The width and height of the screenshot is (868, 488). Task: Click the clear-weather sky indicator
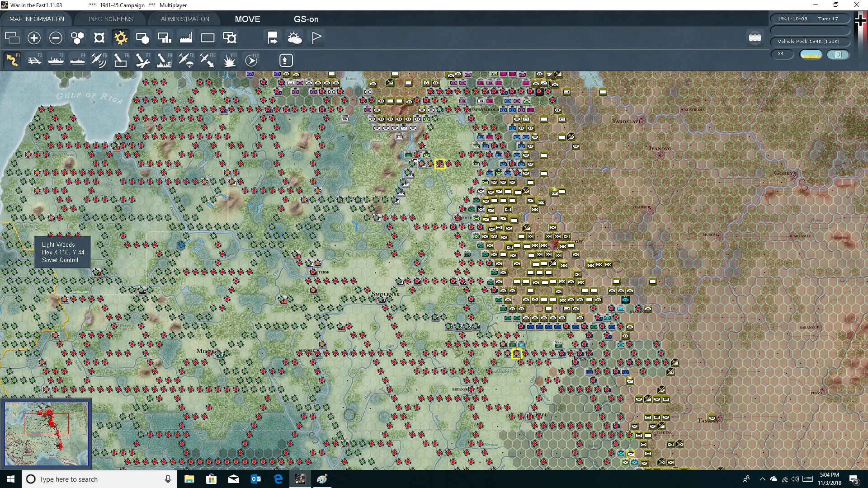[x=811, y=55]
